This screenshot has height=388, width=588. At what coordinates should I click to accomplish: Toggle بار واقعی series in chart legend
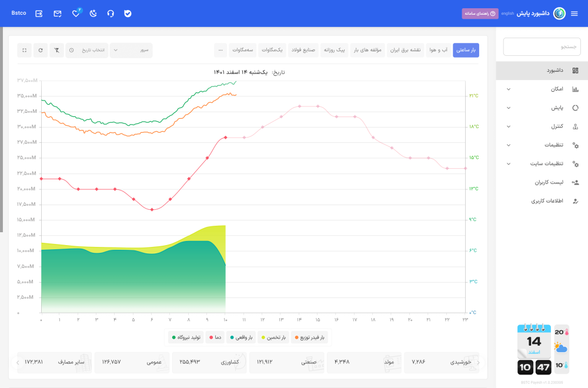[x=241, y=337]
